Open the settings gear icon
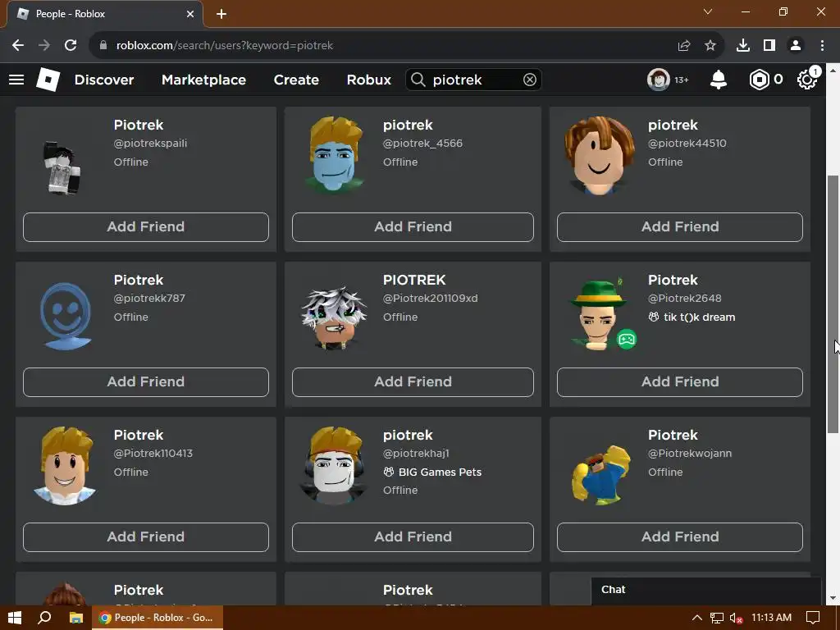 807,80
